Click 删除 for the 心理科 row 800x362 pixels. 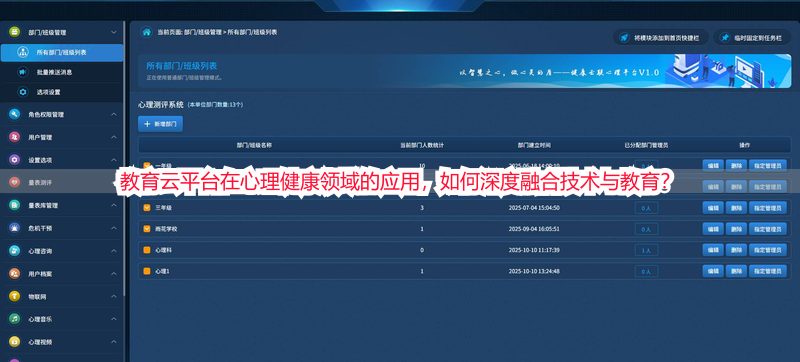pos(736,250)
